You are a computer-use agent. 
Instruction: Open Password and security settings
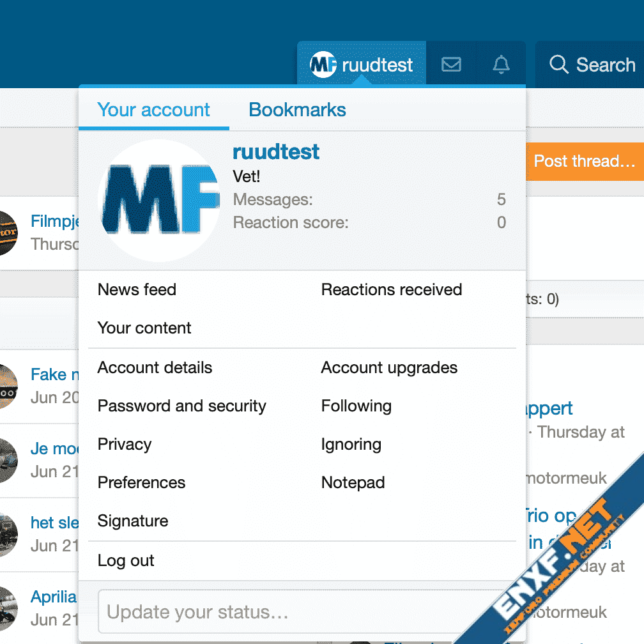(181, 406)
